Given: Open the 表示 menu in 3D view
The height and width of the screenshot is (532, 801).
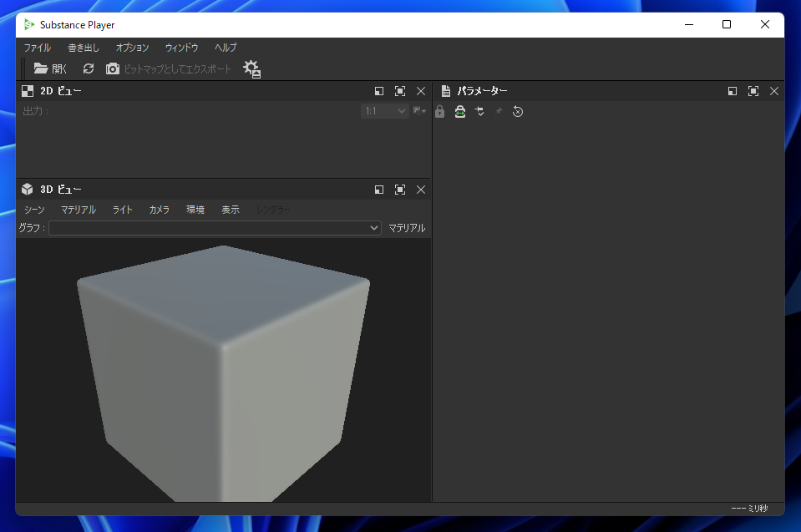Looking at the screenshot, I should [231, 210].
